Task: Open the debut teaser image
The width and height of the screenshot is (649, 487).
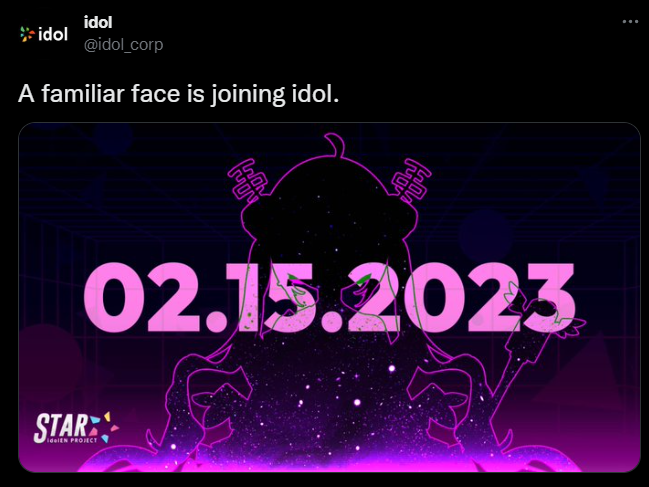Action: 329,297
